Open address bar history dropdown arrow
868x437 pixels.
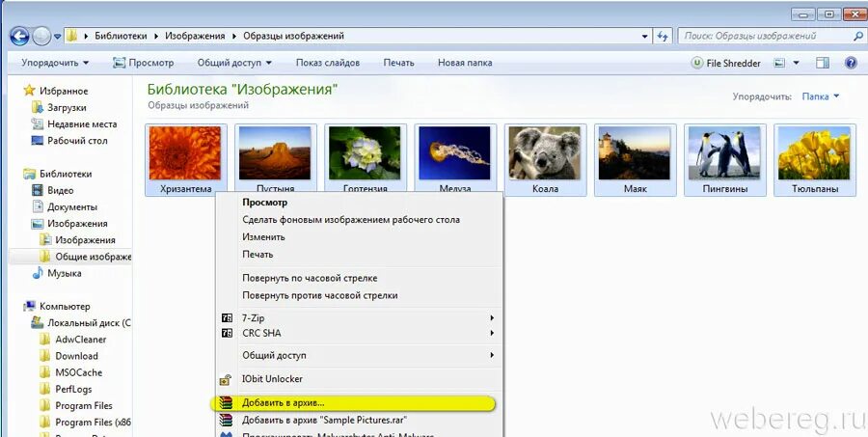645,36
